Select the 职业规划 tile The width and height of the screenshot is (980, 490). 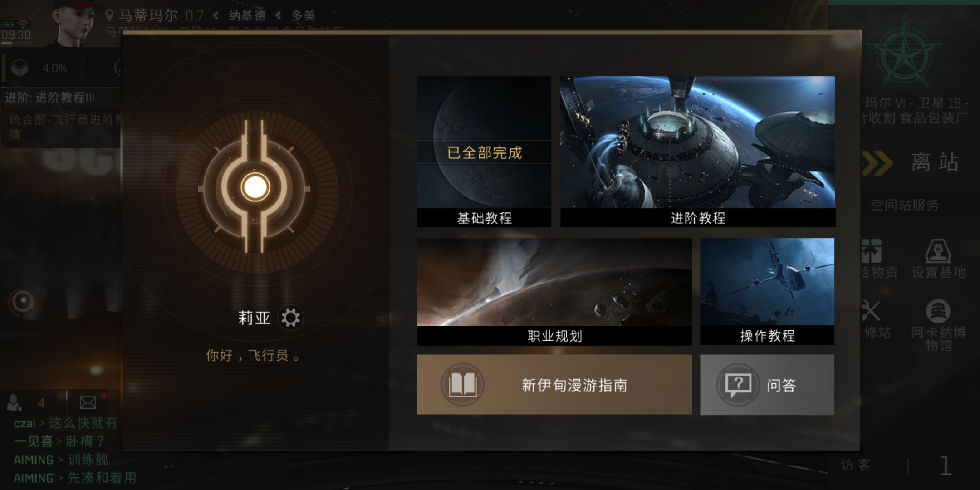pos(554,292)
